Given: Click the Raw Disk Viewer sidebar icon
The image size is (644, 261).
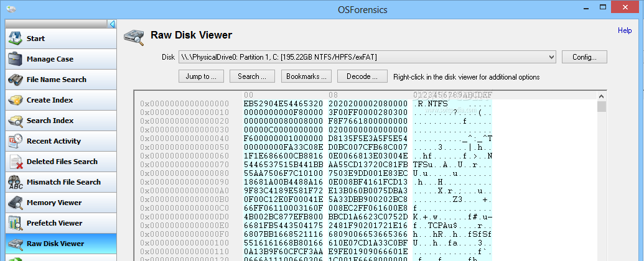Looking at the screenshot, I should [x=15, y=244].
